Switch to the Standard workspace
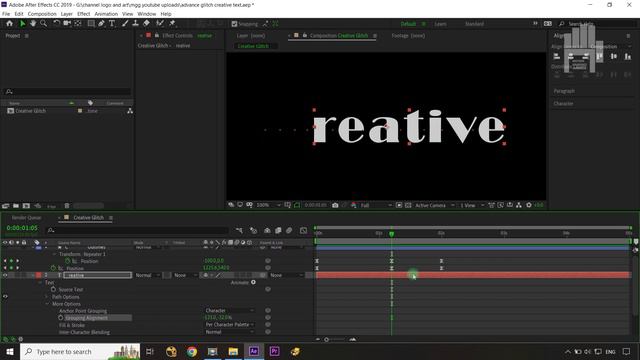 475,24
